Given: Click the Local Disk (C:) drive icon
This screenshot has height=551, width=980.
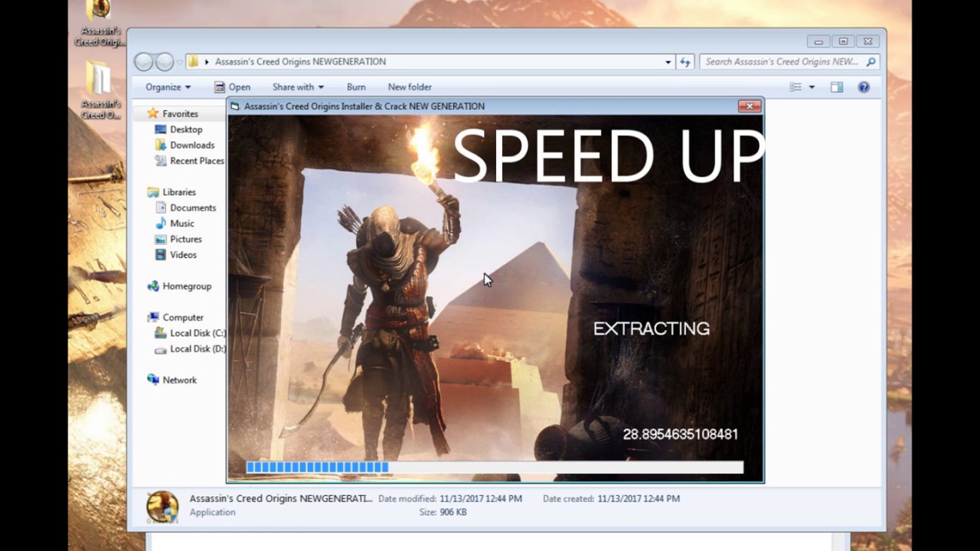Looking at the screenshot, I should tap(161, 333).
